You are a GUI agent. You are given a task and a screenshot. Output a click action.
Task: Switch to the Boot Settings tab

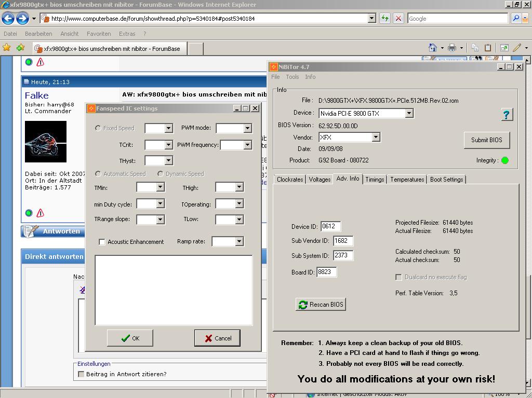pos(446,180)
